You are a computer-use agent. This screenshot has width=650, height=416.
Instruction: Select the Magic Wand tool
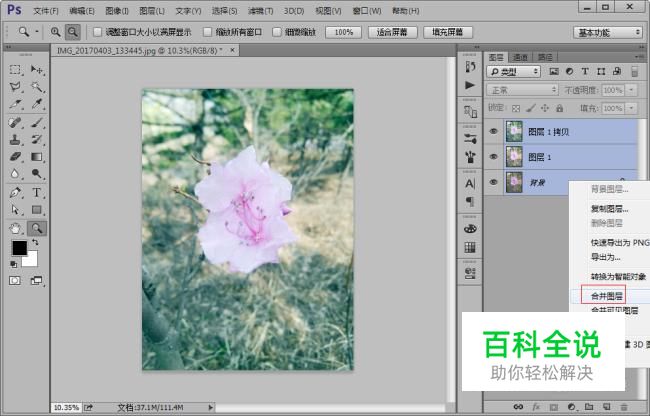[x=37, y=87]
